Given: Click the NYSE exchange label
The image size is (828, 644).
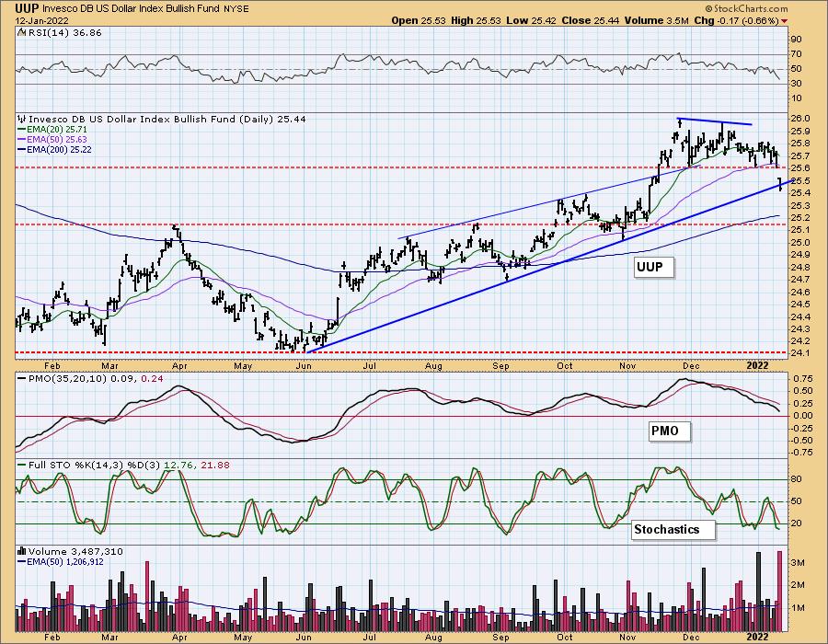Looking at the screenshot, I should point(236,8).
